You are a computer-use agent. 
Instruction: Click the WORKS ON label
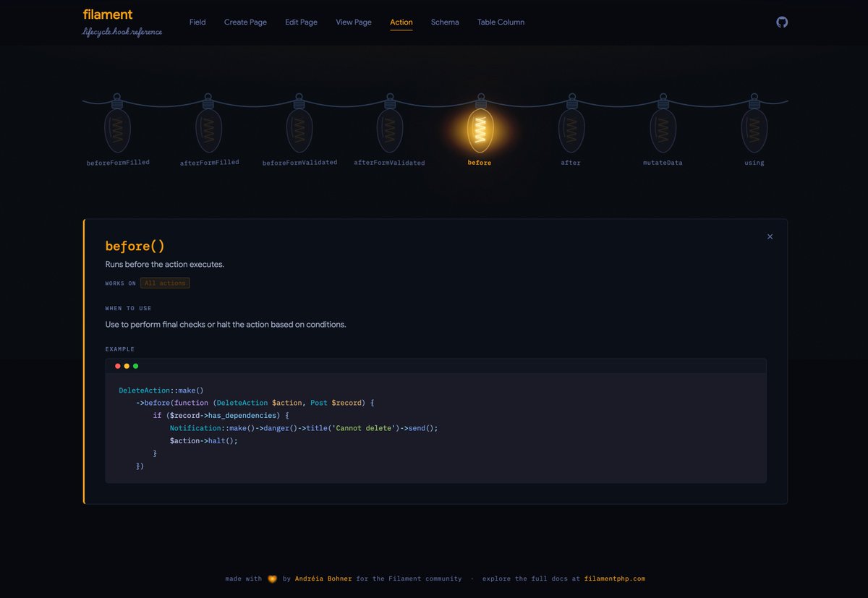(121, 283)
